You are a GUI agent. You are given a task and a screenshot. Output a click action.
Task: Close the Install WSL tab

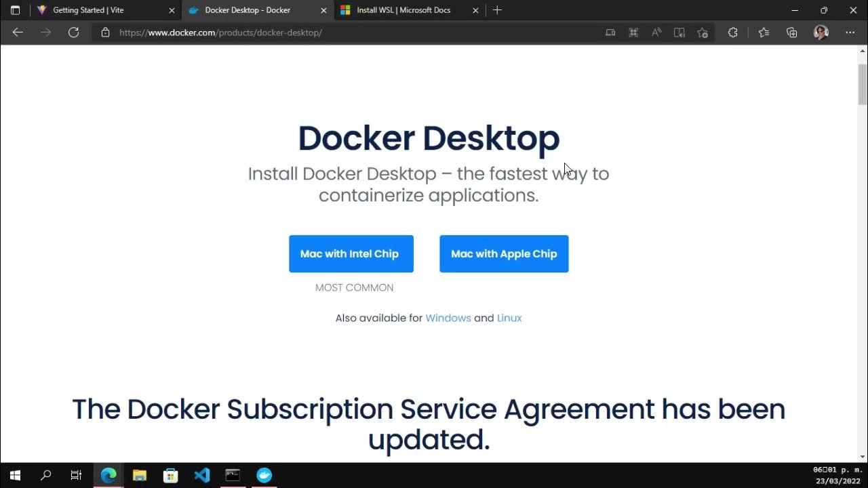coord(475,10)
